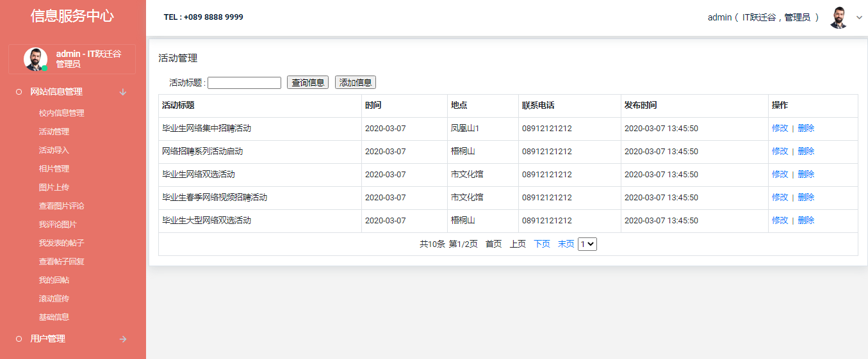Click 修改 for 毕业生网络双选活动
Screen dimensions: 868x359
click(780, 175)
